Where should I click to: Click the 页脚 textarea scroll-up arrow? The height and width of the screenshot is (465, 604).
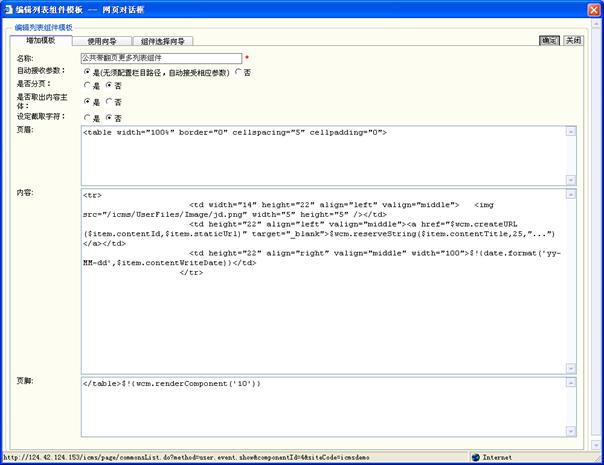pos(571,382)
